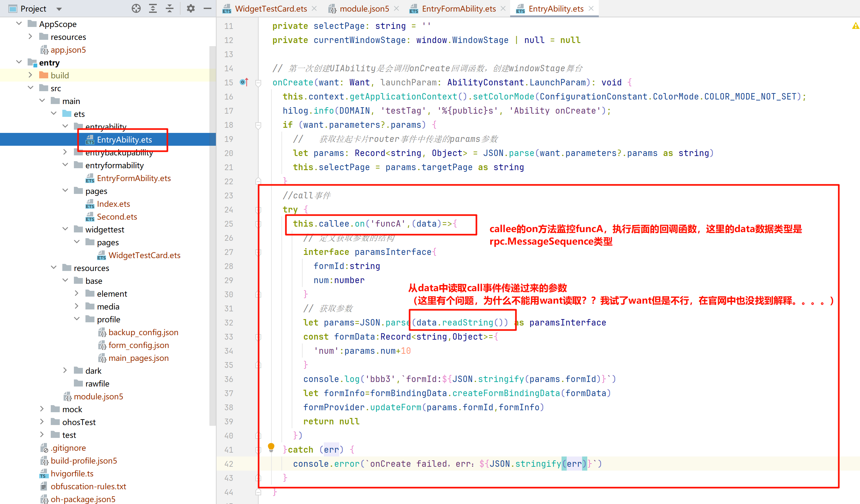Open the Project view dropdown arrow
Screen dimensions: 860x504
click(59, 9)
